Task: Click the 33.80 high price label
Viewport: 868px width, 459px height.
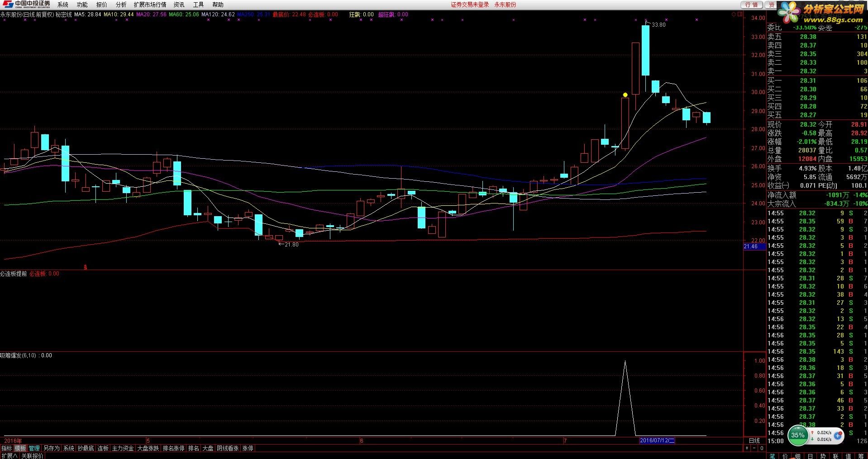Action: coord(658,25)
